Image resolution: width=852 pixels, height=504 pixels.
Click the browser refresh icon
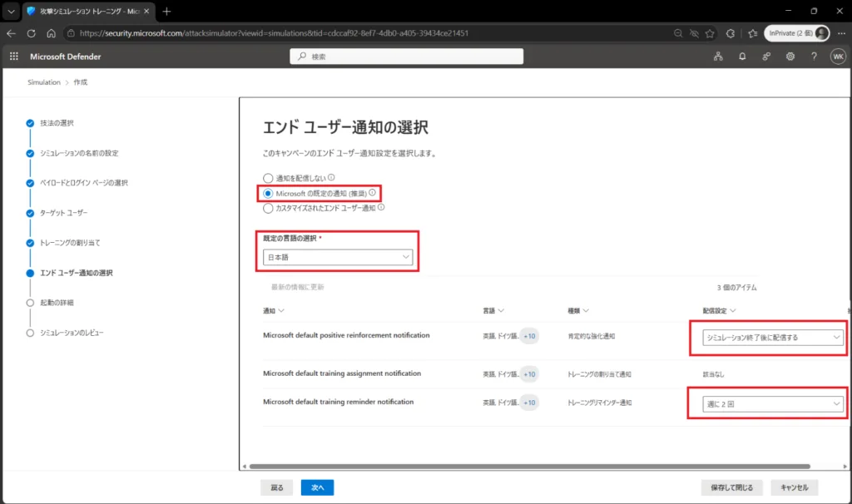(x=31, y=33)
